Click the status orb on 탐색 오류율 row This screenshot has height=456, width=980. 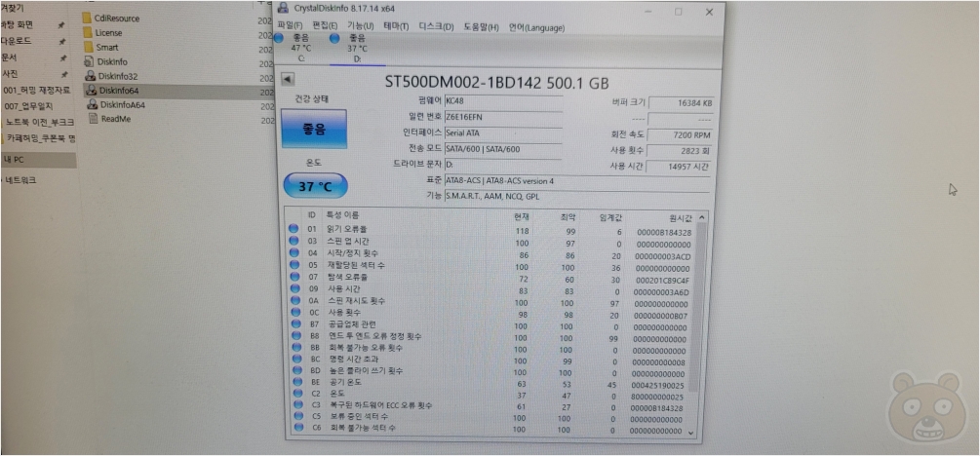pos(294,277)
